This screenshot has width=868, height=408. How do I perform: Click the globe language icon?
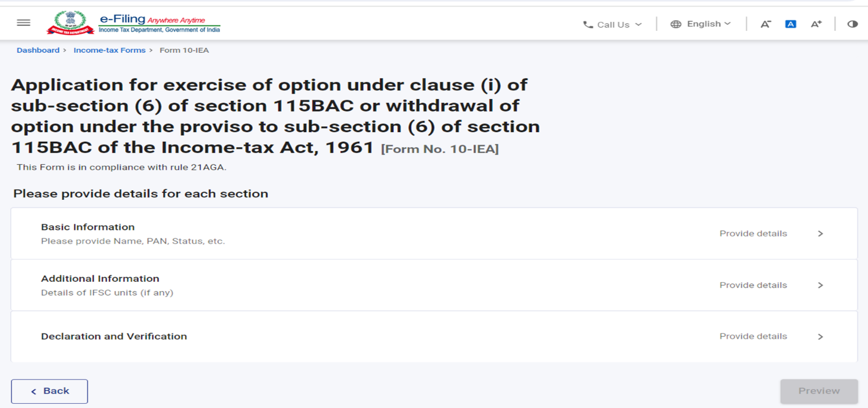click(x=676, y=24)
